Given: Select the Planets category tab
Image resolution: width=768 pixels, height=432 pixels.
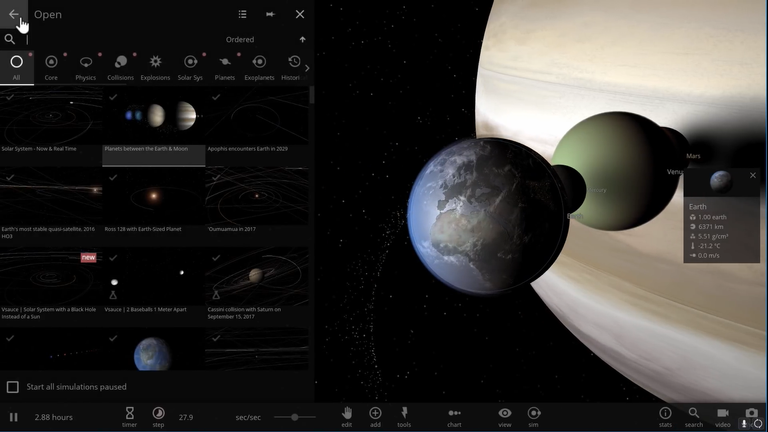Looking at the screenshot, I should coord(225,67).
